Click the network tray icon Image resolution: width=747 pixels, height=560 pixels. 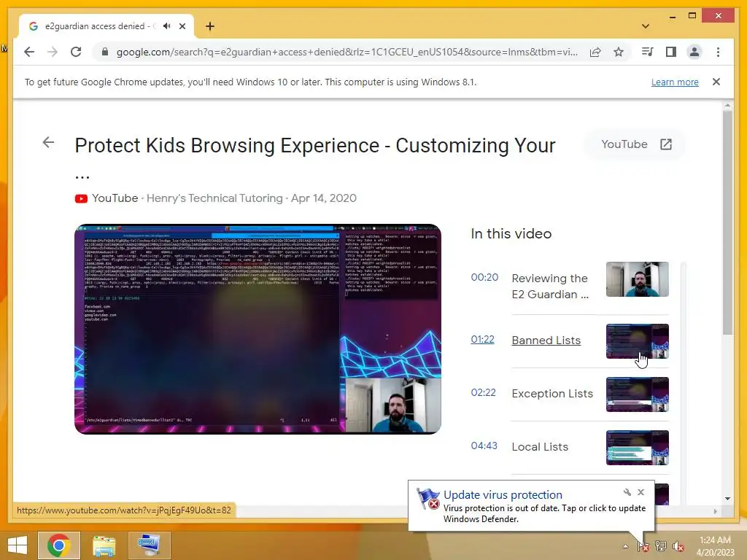[x=661, y=546]
